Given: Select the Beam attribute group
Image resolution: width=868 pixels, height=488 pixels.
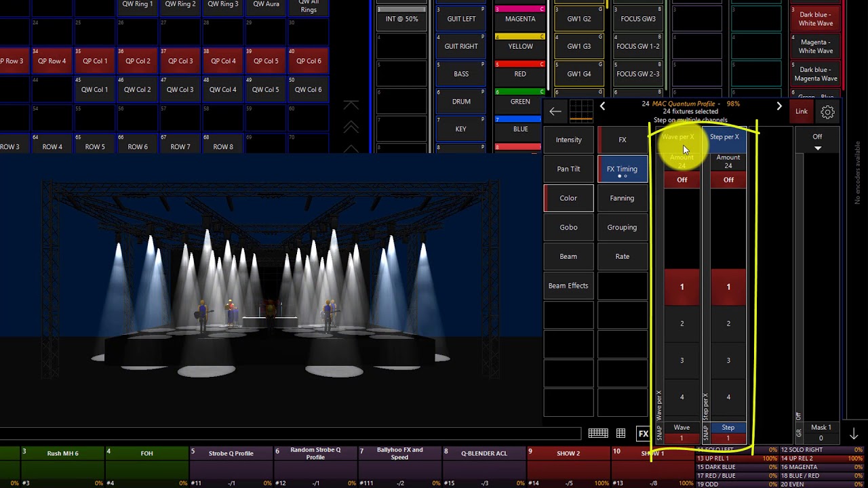Looking at the screenshot, I should click(x=568, y=256).
